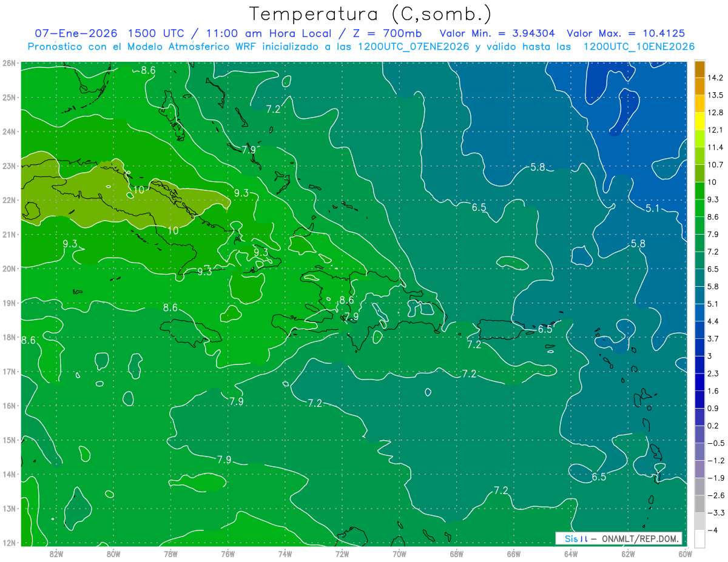Click the "-1.2" color scale label
Image resolution: width=728 pixels, height=562 pixels.
(716, 460)
